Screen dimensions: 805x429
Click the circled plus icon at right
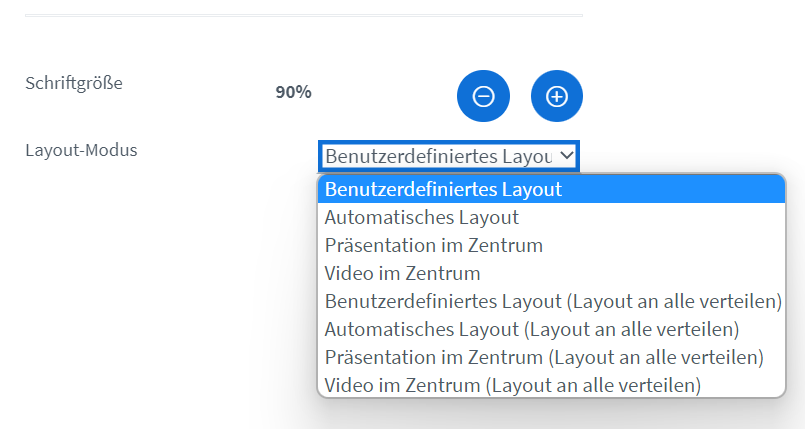click(557, 96)
